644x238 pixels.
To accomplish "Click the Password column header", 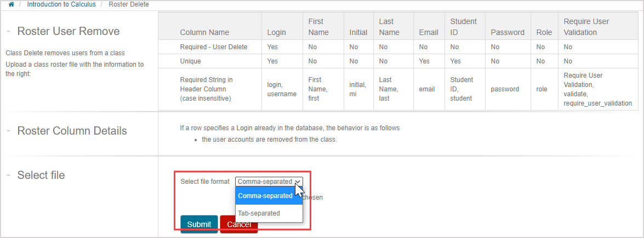I will click(508, 32).
